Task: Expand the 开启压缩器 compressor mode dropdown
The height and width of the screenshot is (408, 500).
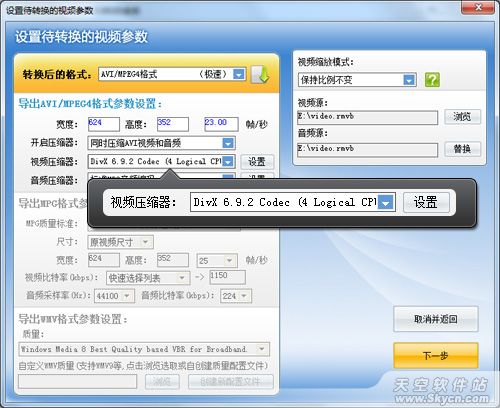Action: click(161, 143)
